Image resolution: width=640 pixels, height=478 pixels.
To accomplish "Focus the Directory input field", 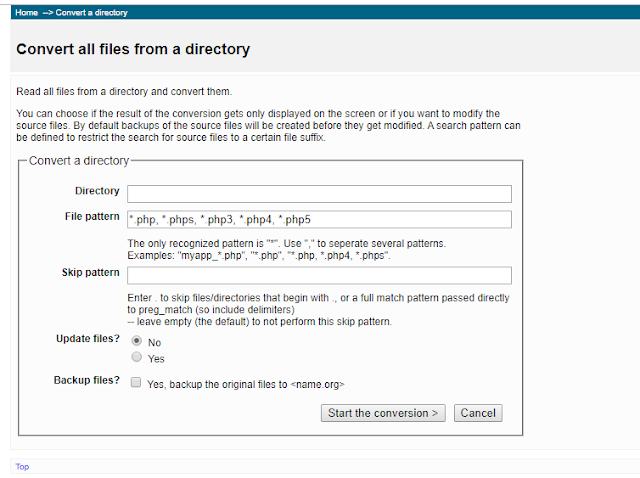I will (x=319, y=194).
